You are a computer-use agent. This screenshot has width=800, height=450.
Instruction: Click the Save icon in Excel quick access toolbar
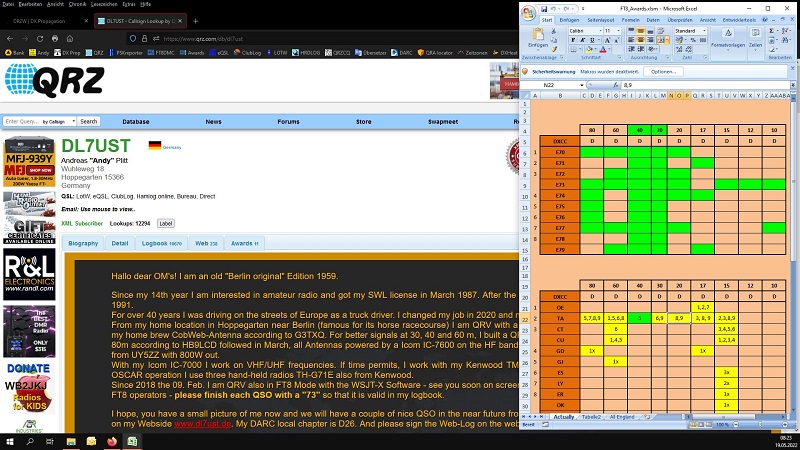pyautogui.click(x=544, y=9)
